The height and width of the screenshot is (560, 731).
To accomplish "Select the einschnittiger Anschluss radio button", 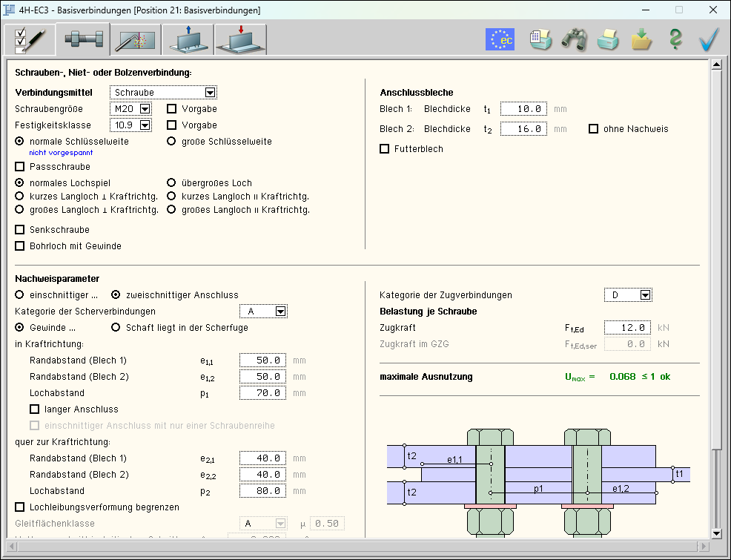I will 20,294.
